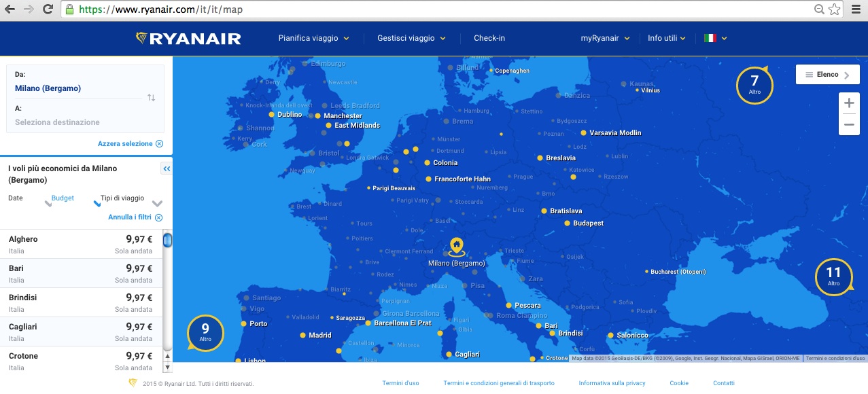Screen dimensions: 868x394
Task: Select the Brindisi 9,97 € list row
Action: coord(81,302)
